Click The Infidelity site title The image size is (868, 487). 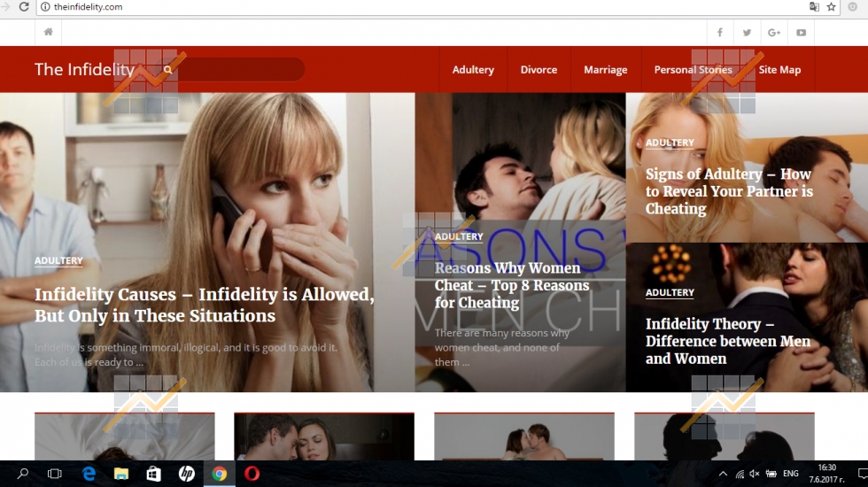(84, 70)
